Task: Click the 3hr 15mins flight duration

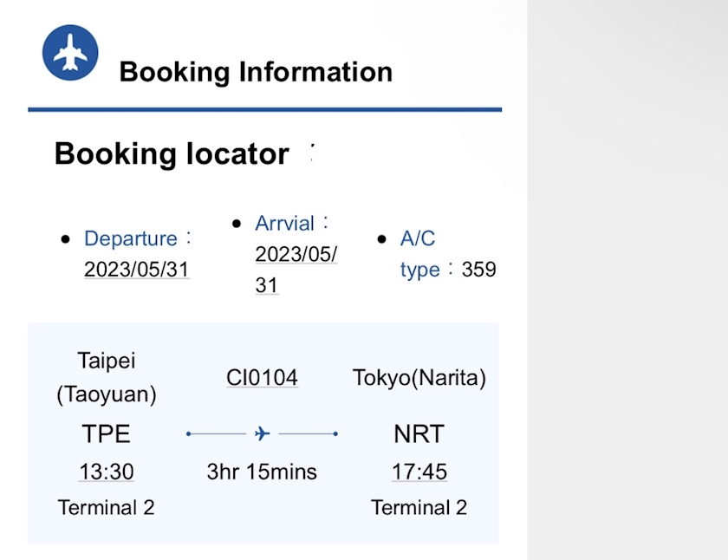Action: click(x=262, y=472)
